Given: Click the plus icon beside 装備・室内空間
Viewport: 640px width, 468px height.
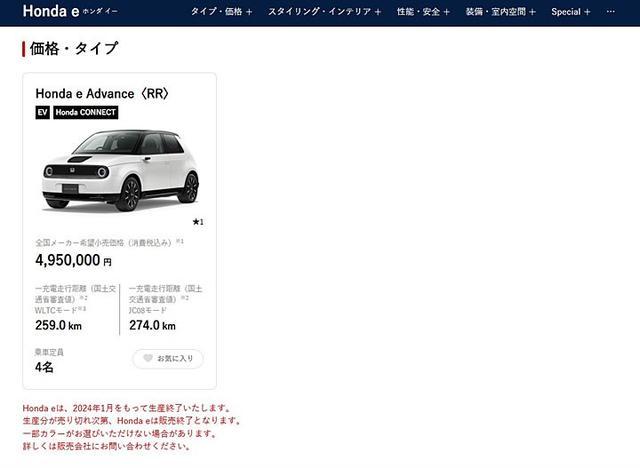Looking at the screenshot, I should (x=532, y=12).
